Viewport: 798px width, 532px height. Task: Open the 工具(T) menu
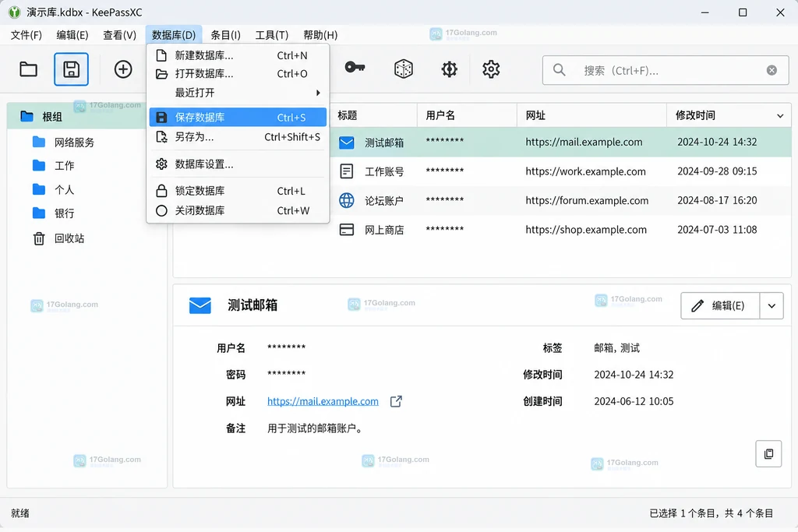[x=272, y=35]
